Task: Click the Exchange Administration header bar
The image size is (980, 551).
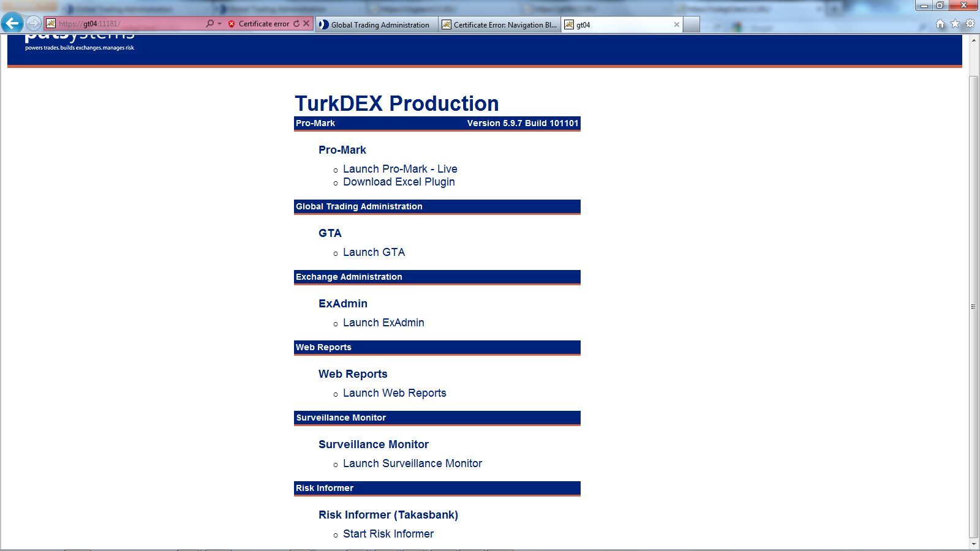Action: (x=437, y=277)
